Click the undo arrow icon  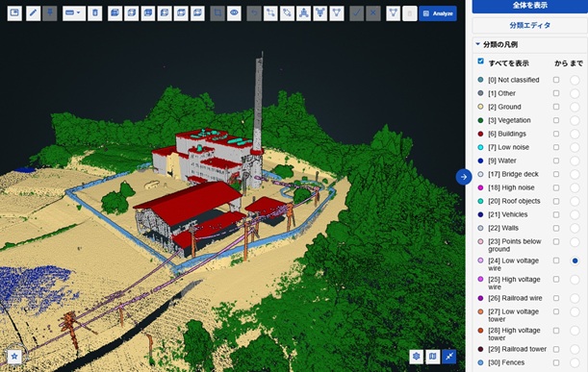254,13
